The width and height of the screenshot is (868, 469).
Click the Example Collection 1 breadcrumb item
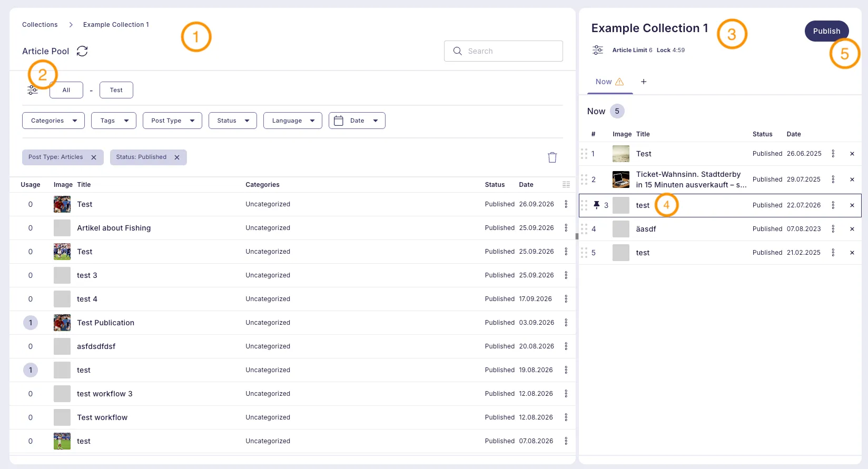tap(116, 25)
